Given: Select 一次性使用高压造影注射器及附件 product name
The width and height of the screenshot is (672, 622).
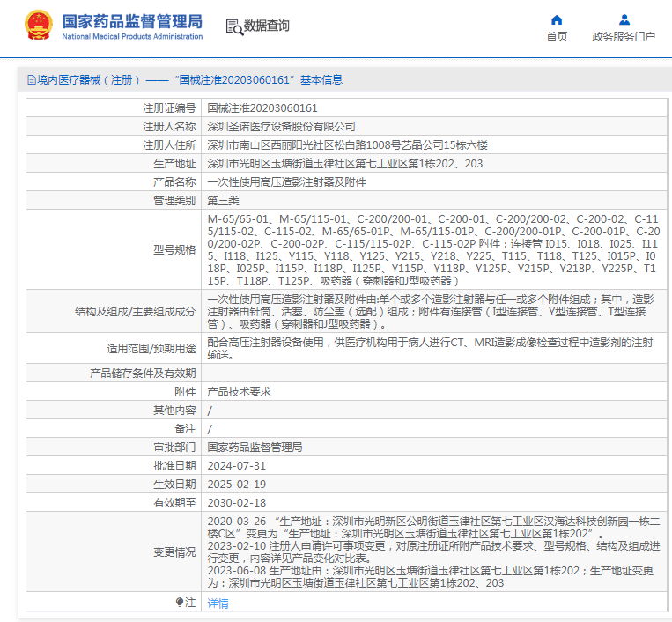Looking at the screenshot, I should pyautogui.click(x=286, y=181).
